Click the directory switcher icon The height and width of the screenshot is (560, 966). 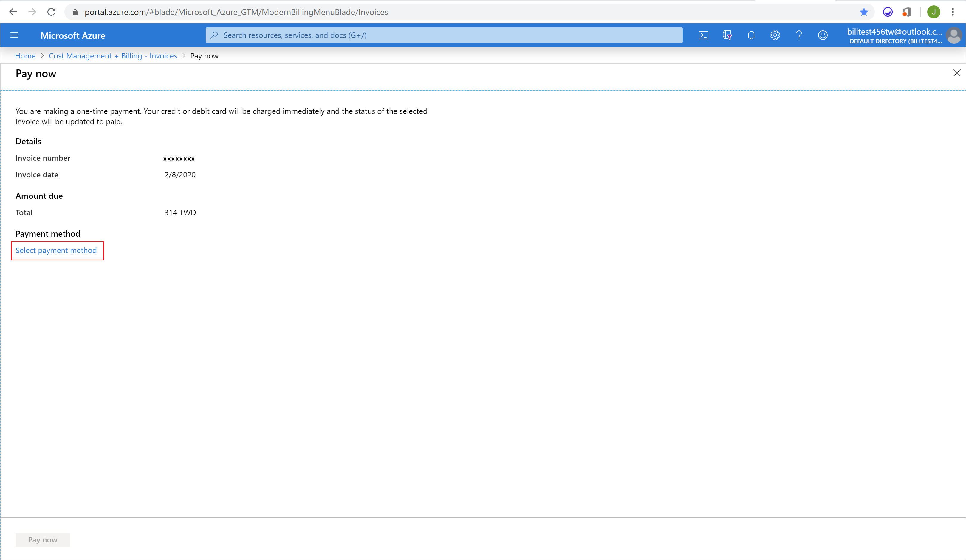pyautogui.click(x=728, y=35)
